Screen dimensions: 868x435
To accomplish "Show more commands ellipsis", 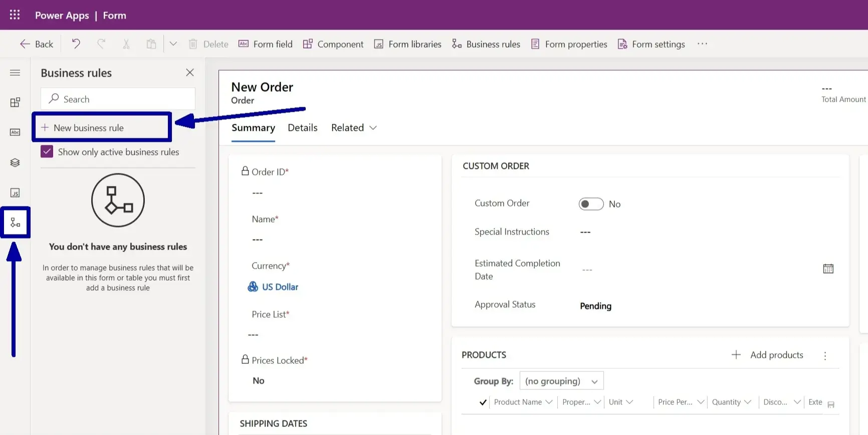I will (703, 44).
